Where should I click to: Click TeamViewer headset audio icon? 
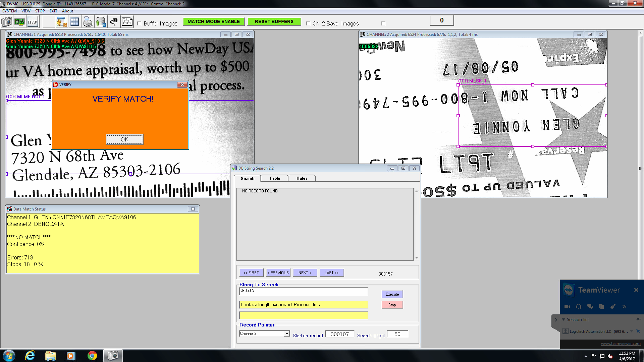(579, 306)
